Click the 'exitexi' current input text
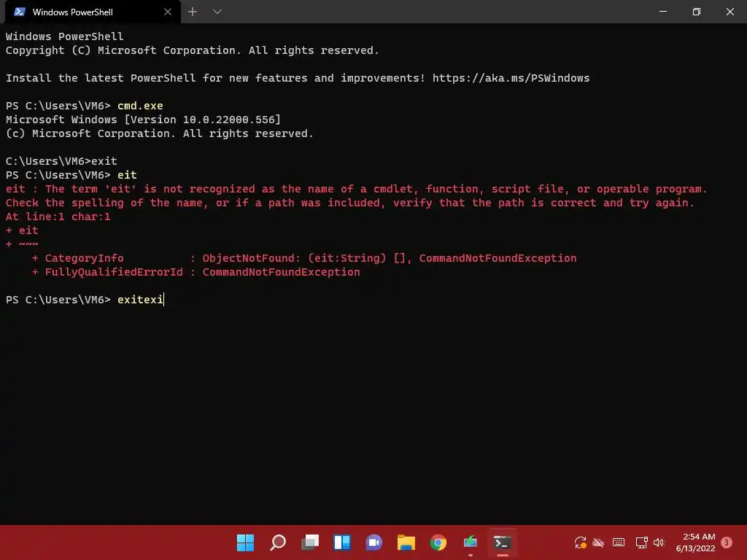The width and height of the screenshot is (747, 560). 140,300
